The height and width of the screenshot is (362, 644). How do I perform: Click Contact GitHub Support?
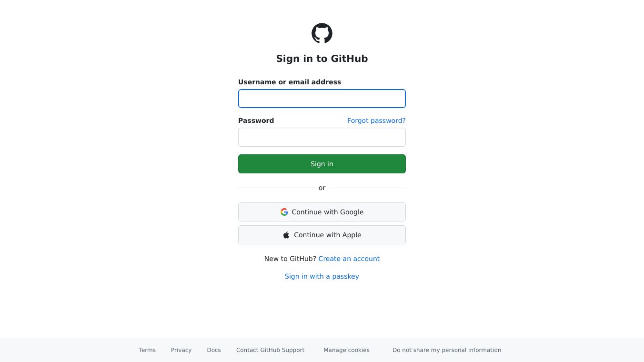270,350
